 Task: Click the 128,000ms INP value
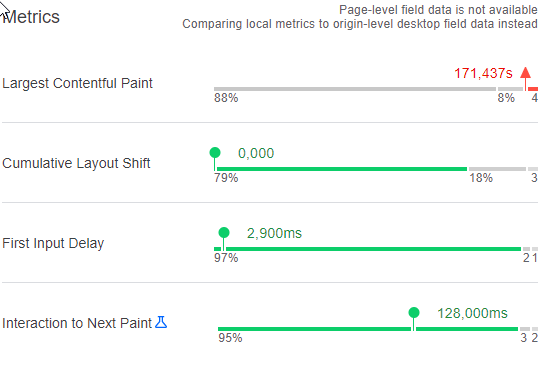pos(472,313)
